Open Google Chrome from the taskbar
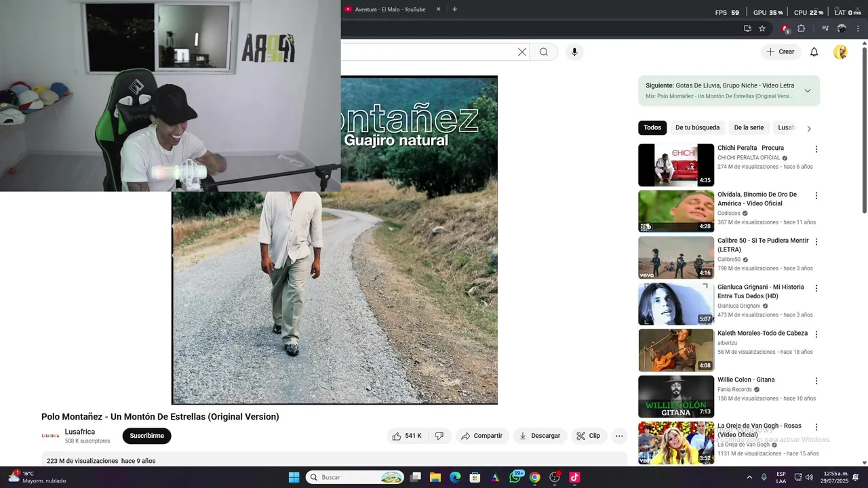Image resolution: width=868 pixels, height=488 pixels. coord(535,477)
